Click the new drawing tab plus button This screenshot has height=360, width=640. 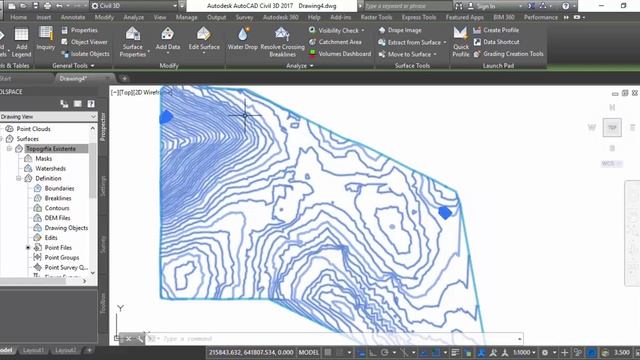[124, 78]
